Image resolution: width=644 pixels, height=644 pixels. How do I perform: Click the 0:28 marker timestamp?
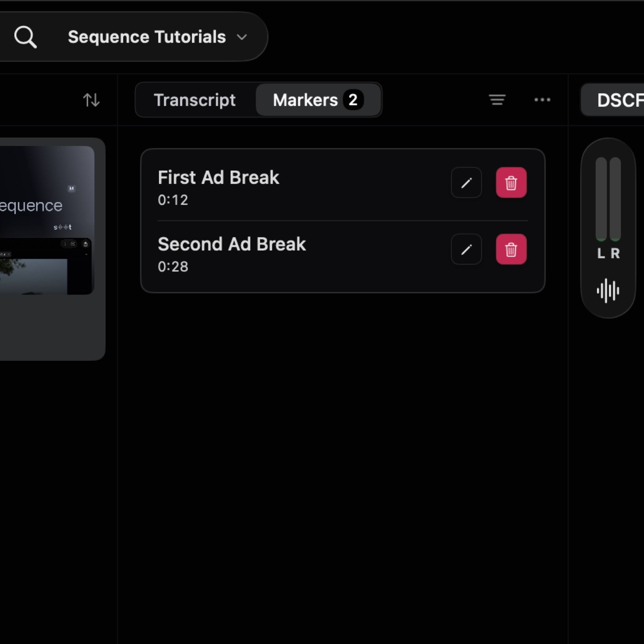click(x=173, y=267)
